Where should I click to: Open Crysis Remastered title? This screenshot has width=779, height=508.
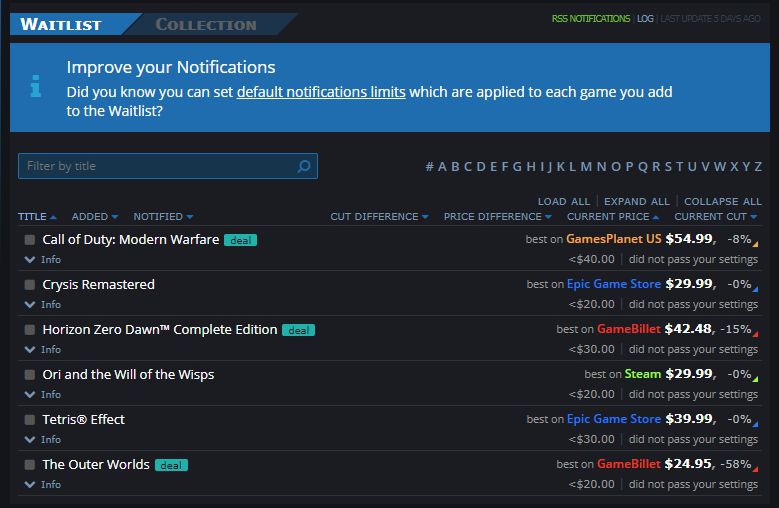98,285
